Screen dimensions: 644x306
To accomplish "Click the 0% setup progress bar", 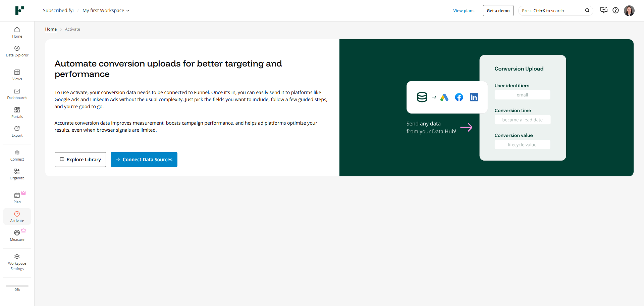I will point(17,286).
